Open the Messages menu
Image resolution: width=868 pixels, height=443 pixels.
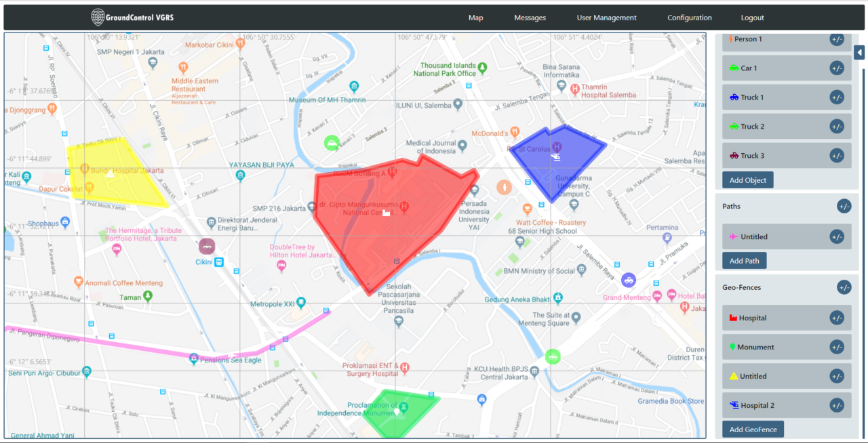click(530, 18)
